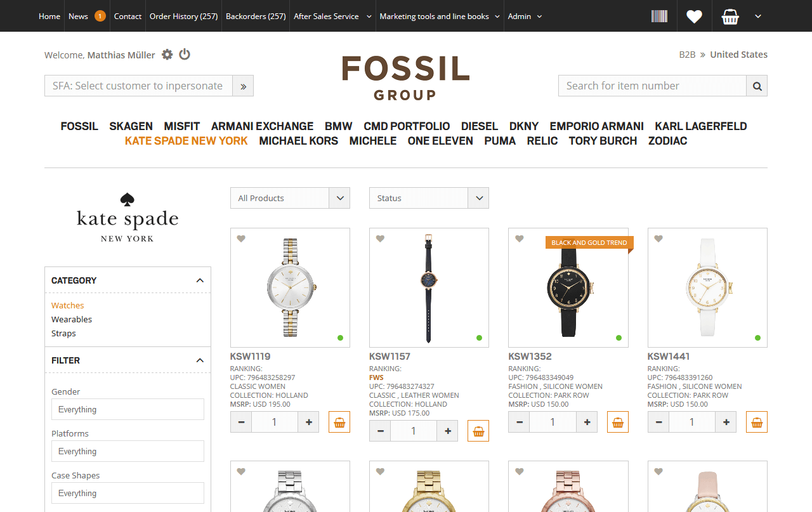
Task: Add KSW1441 to basket
Action: tap(757, 422)
